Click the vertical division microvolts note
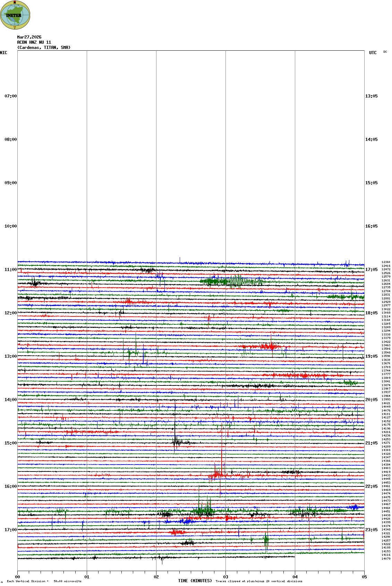Viewport: 392px width, 586px height. [x=44, y=581]
